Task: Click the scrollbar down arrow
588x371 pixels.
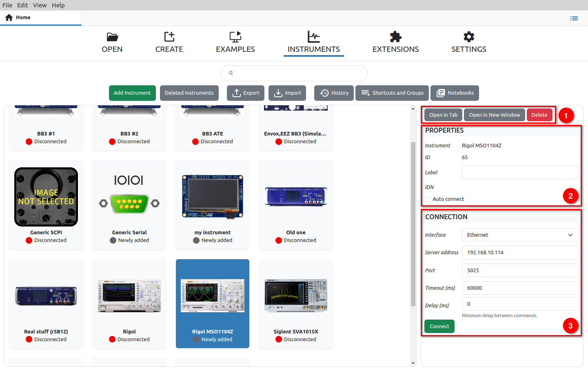Action: point(413,363)
